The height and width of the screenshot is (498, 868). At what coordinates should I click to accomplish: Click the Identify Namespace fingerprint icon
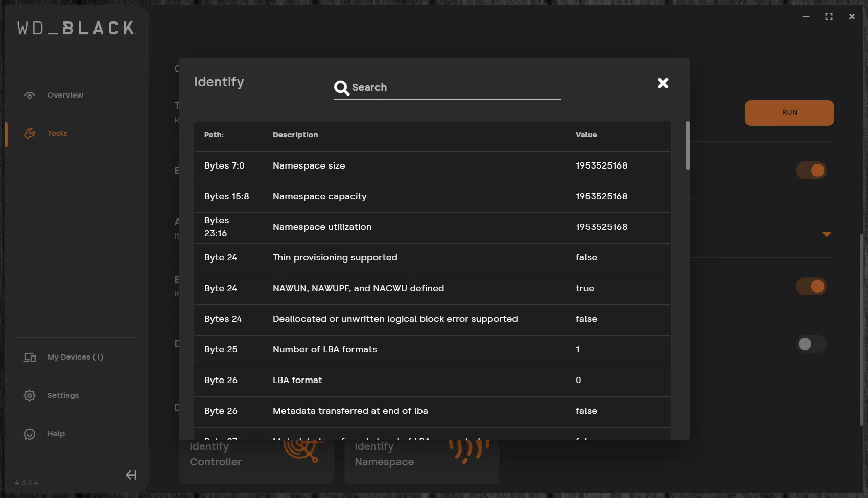pyautogui.click(x=469, y=452)
